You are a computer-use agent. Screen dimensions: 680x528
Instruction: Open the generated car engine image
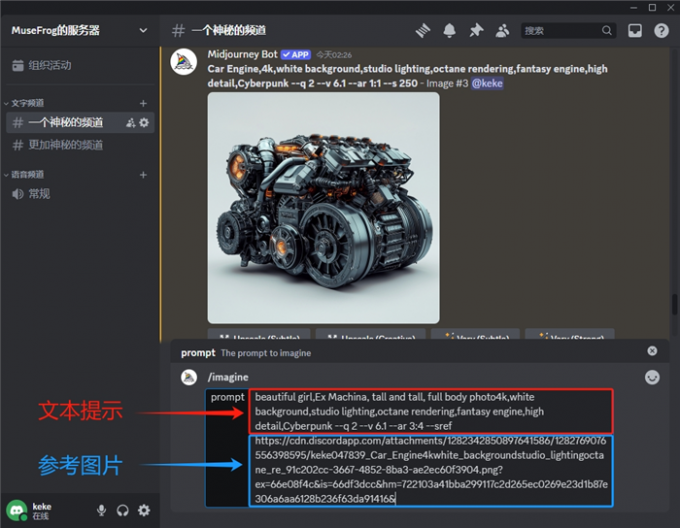pos(324,208)
